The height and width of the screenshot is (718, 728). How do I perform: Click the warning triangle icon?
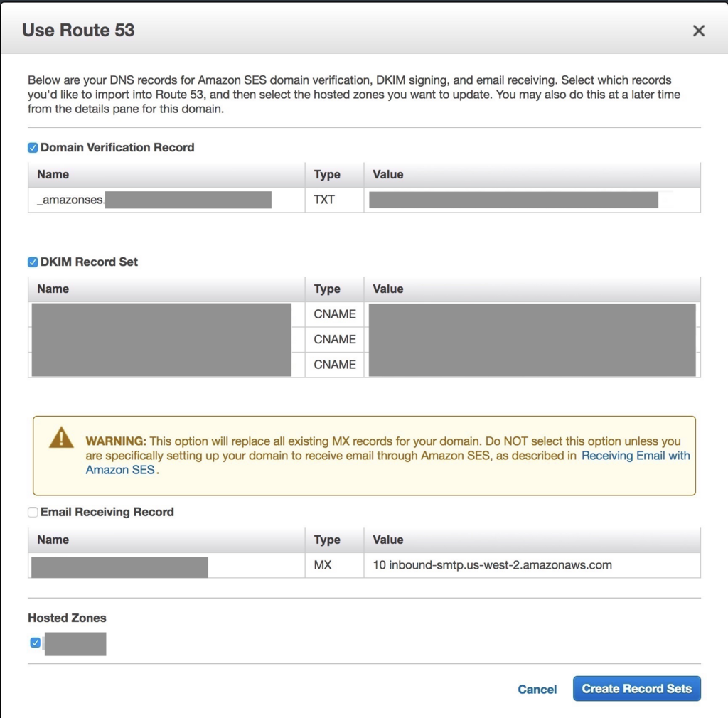(x=61, y=438)
